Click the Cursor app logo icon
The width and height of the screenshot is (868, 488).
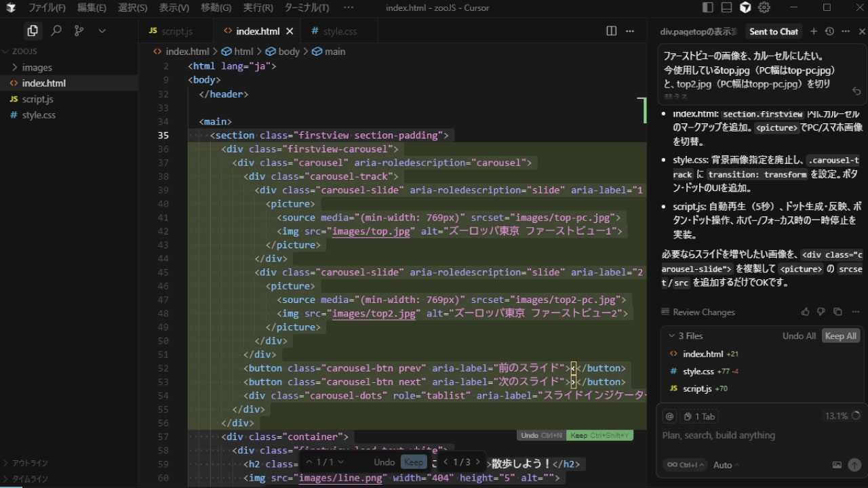[10, 7]
